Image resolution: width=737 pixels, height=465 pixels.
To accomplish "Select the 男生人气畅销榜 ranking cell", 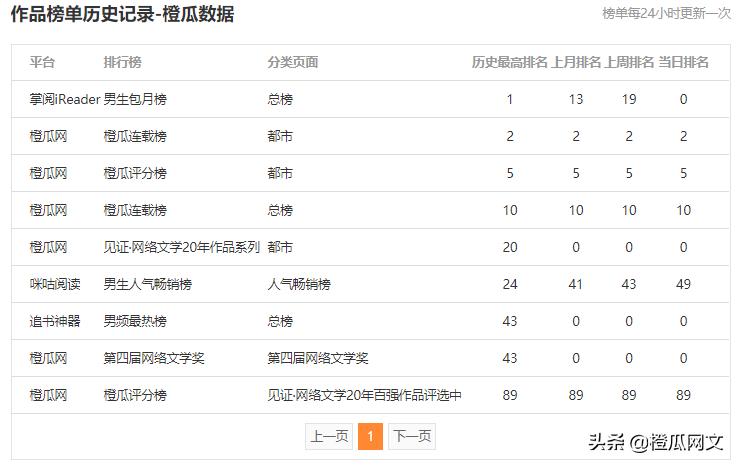I will 148,284.
